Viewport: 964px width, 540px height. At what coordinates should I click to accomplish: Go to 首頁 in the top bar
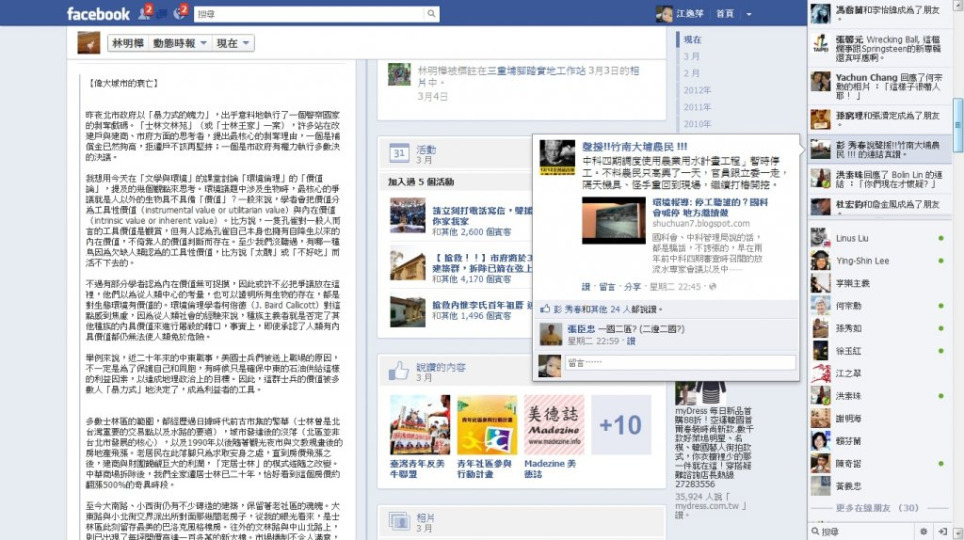pyautogui.click(x=725, y=14)
